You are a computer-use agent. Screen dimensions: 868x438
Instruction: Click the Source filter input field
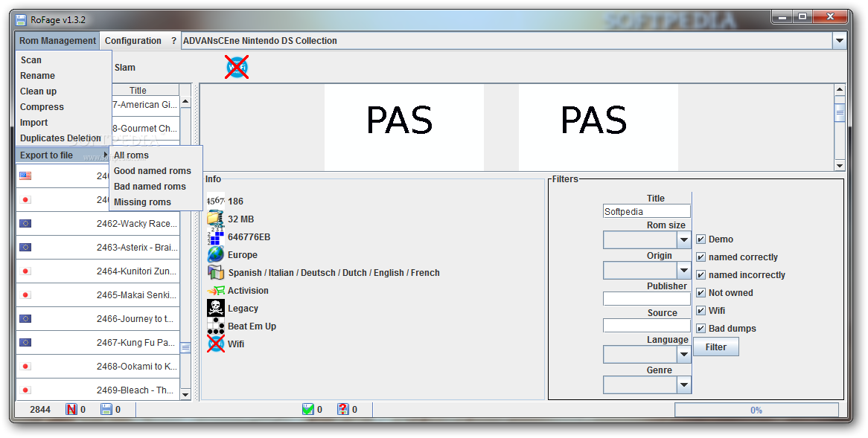[647, 325]
